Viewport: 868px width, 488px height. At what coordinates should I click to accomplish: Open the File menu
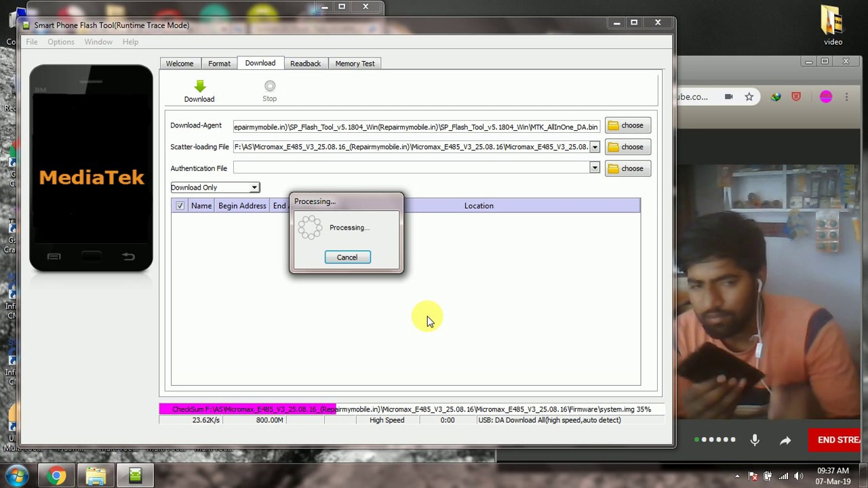pyautogui.click(x=32, y=42)
